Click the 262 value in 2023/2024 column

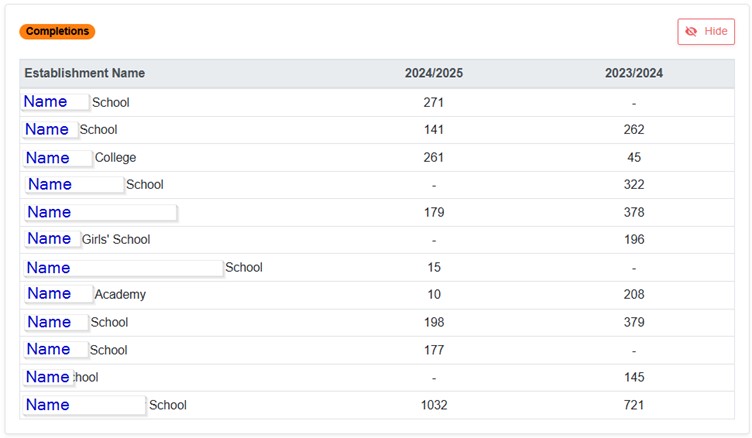click(x=634, y=130)
